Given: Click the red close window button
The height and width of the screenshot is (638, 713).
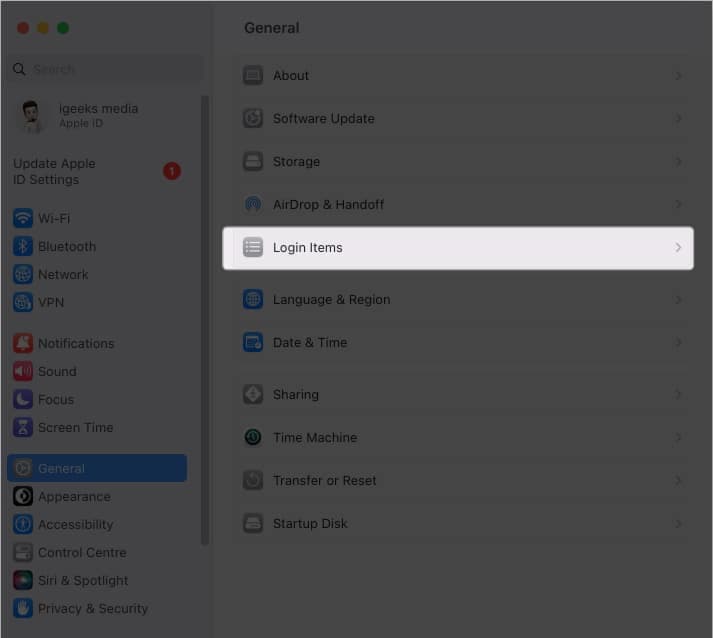Looking at the screenshot, I should [23, 28].
